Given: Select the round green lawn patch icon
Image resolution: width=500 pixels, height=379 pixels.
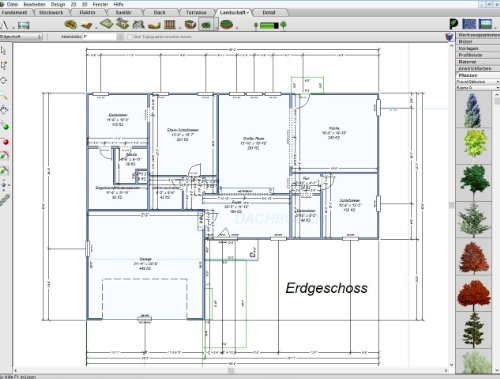Looking at the screenshot, I should click(x=227, y=25).
